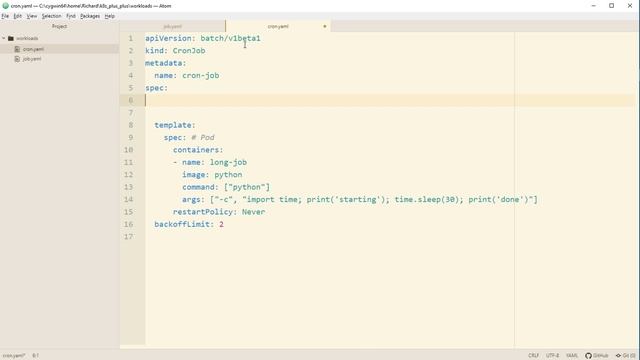Open the File menu
Viewport: 640px width, 360px height.
5,16
